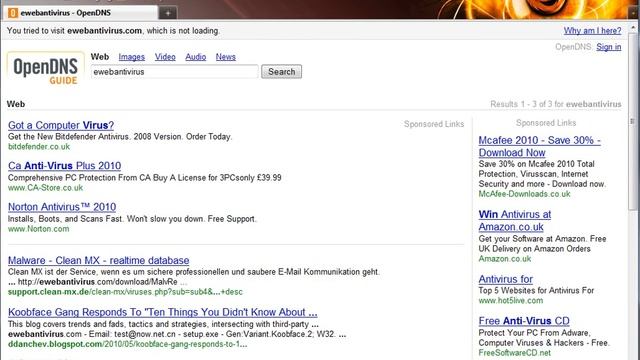Select the Web search category
Viewport: 640px width, 360px height.
(100, 57)
